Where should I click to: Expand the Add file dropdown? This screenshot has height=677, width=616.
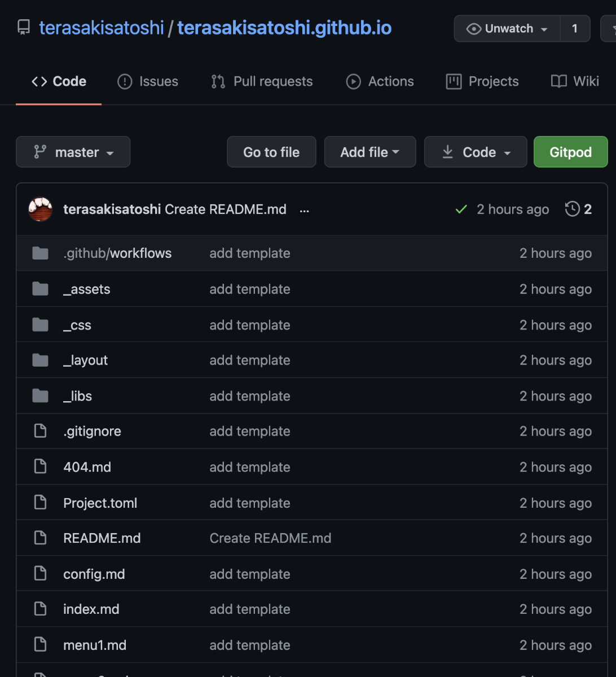[x=370, y=152]
